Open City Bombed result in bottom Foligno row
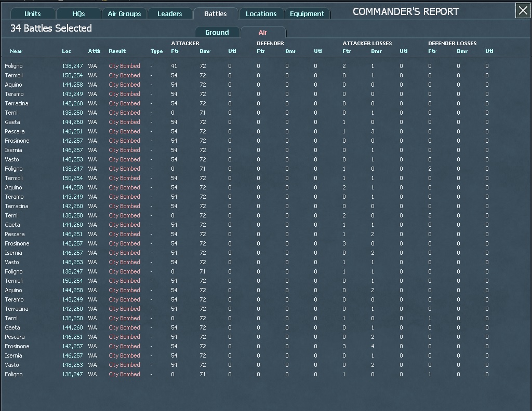The width and height of the screenshot is (532, 411). click(x=124, y=374)
